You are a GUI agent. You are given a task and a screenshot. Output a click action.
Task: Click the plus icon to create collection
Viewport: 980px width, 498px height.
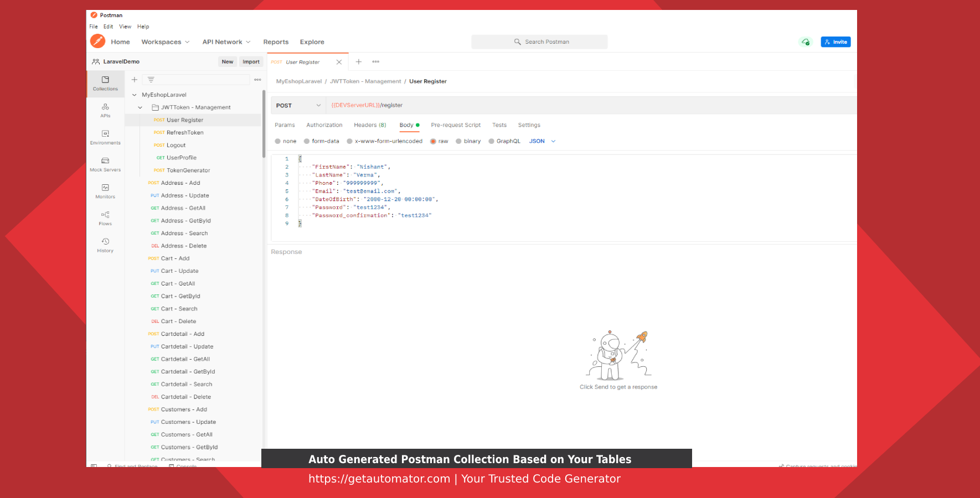coord(134,80)
